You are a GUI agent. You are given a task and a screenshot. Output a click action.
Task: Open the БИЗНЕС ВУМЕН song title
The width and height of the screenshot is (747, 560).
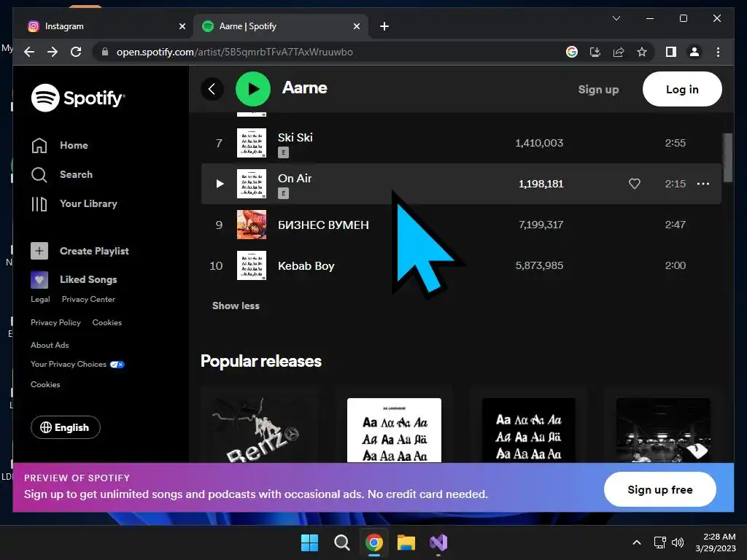(x=323, y=225)
